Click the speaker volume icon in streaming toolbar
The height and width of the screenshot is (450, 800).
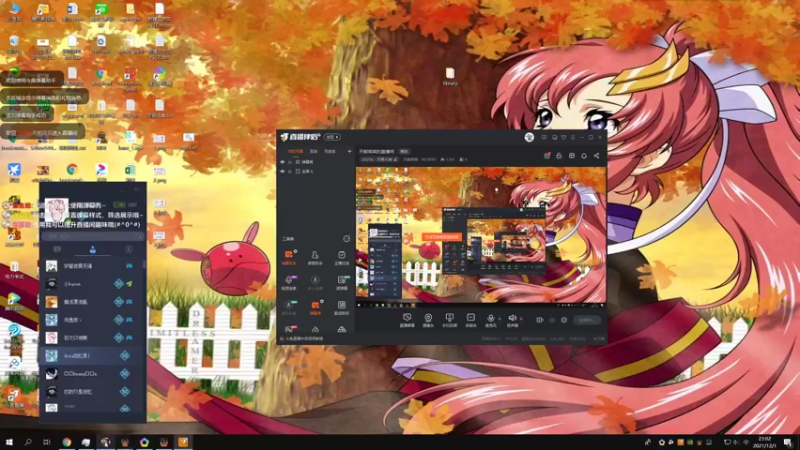(512, 320)
